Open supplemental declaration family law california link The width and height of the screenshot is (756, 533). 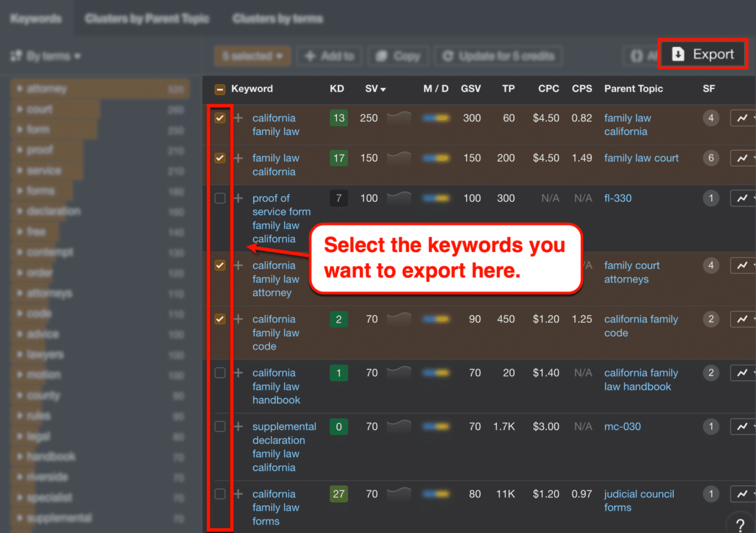tap(284, 447)
